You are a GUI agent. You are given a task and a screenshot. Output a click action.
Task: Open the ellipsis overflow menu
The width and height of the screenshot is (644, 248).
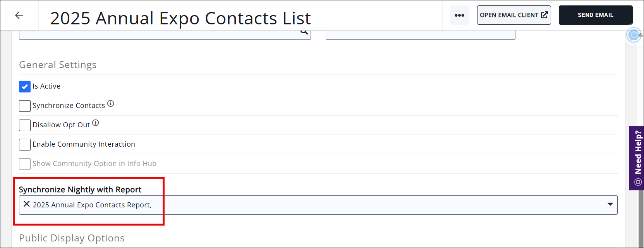pyautogui.click(x=459, y=15)
